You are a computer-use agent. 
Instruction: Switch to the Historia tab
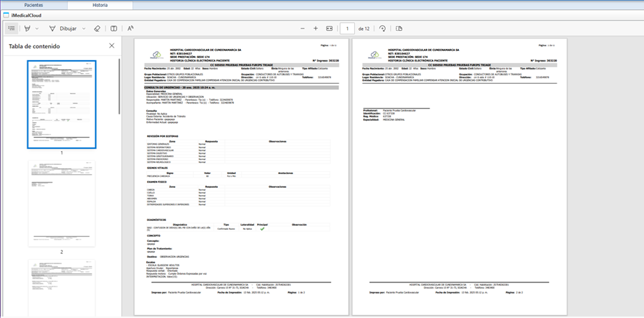pyautogui.click(x=100, y=5)
